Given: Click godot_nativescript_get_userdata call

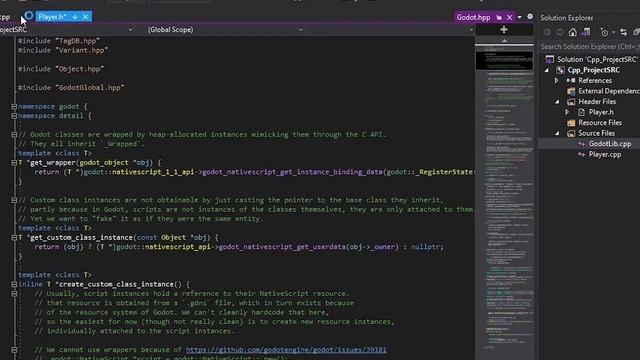Looking at the screenshot, I should pyautogui.click(x=282, y=247).
